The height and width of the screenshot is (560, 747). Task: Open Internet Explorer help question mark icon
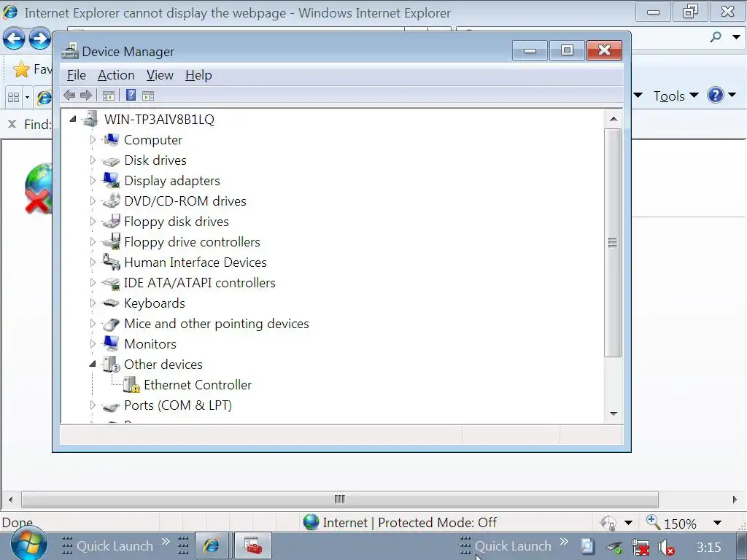pos(716,96)
